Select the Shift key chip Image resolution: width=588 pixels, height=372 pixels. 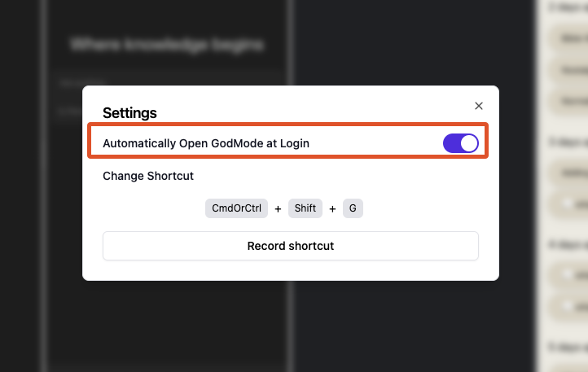pyautogui.click(x=305, y=208)
